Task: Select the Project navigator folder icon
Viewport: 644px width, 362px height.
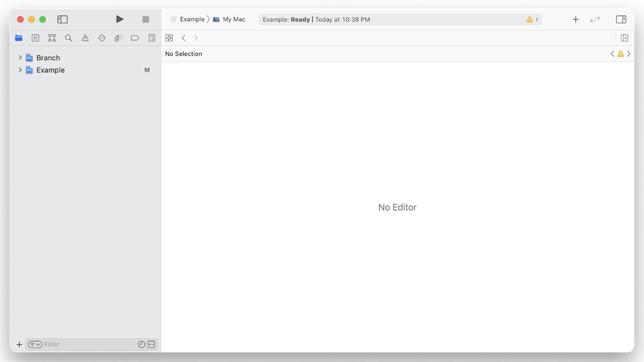Action: click(x=19, y=38)
